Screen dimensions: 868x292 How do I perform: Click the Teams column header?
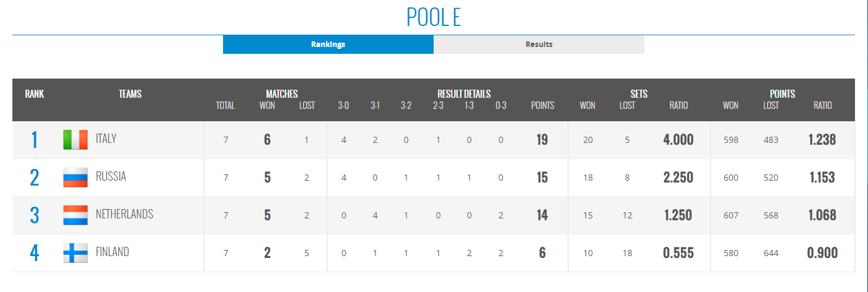click(130, 94)
